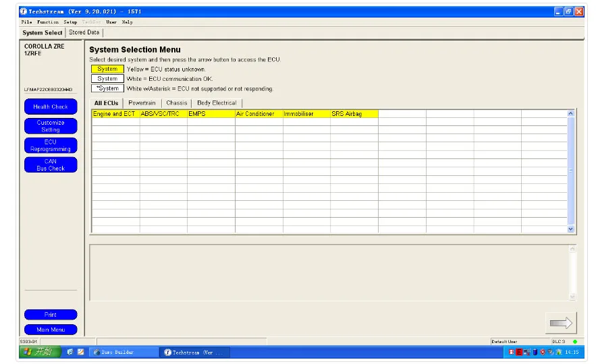The image size is (596, 364).
Task: Click the second quick launch icon
Action: (x=80, y=352)
